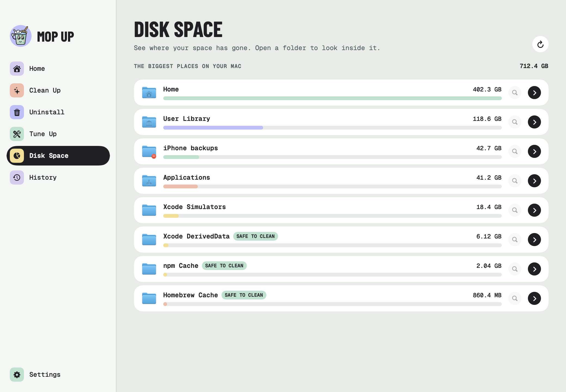Click magnifier icon for iPhone backups
This screenshot has height=392, width=566.
click(515, 151)
